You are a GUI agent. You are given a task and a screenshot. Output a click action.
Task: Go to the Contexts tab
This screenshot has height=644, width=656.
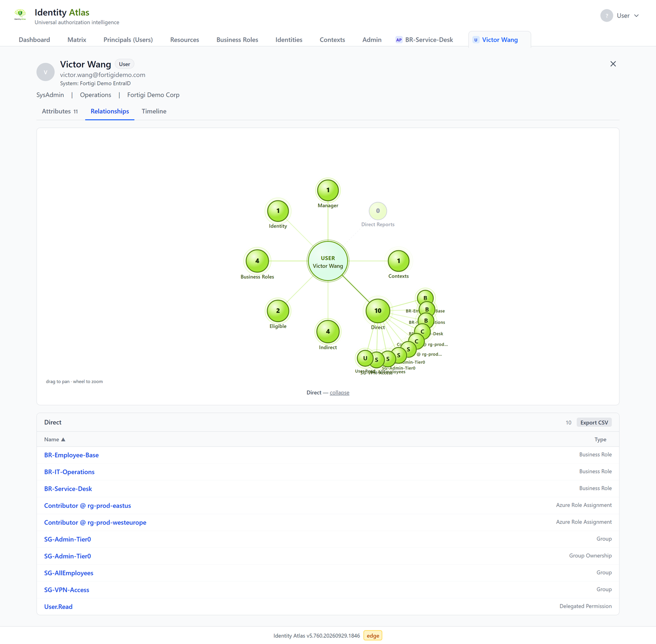[x=332, y=39]
